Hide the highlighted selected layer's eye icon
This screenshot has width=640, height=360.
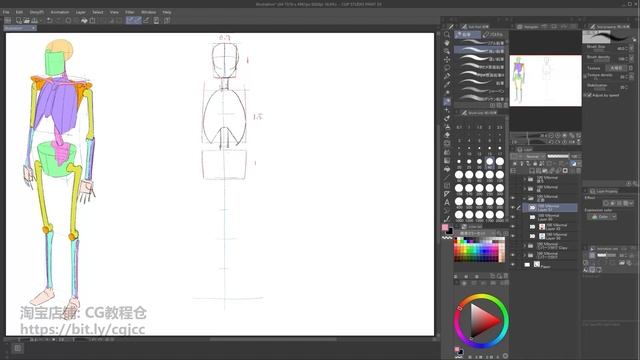[x=513, y=207]
